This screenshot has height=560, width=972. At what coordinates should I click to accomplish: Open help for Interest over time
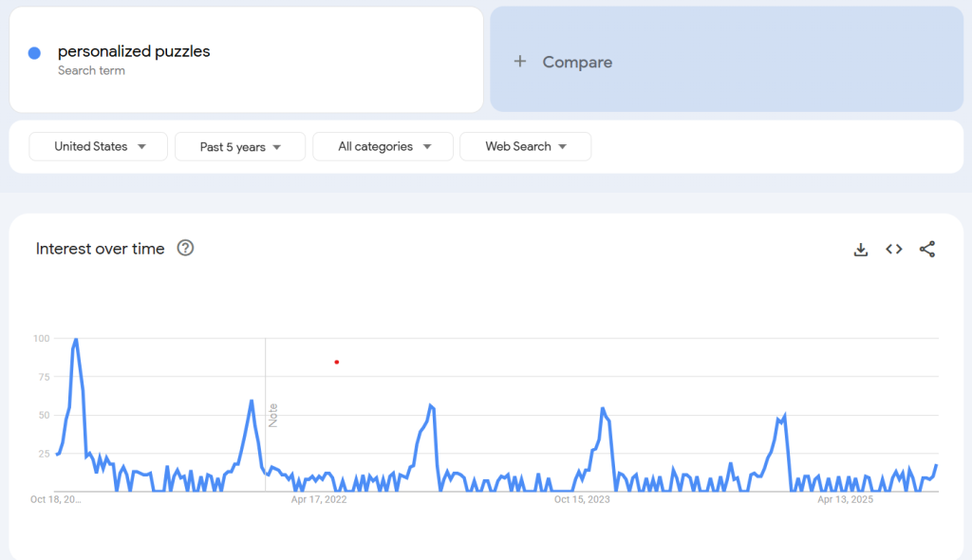[186, 249]
